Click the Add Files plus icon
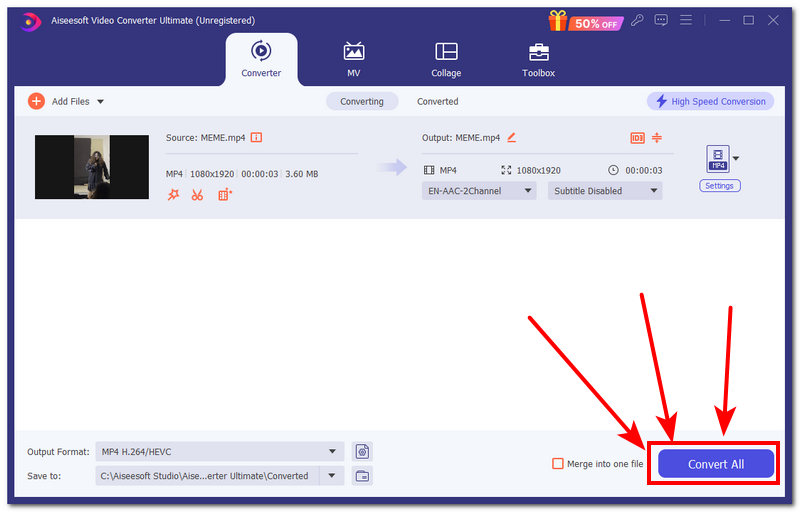The height and width of the screenshot is (512, 800). [36, 101]
